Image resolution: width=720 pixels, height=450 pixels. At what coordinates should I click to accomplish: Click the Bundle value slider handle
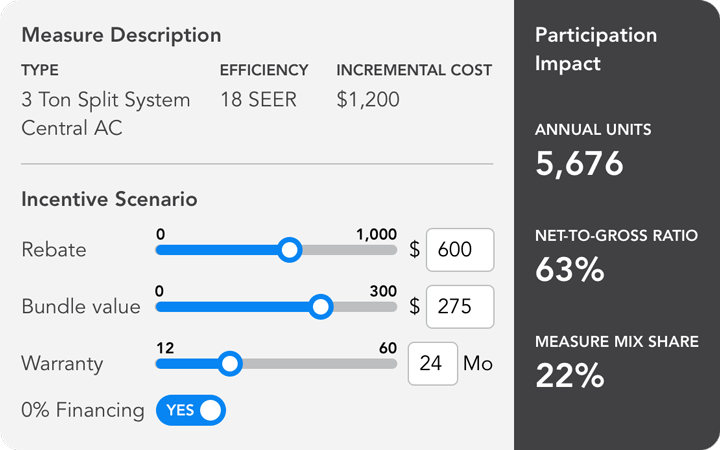point(321,307)
